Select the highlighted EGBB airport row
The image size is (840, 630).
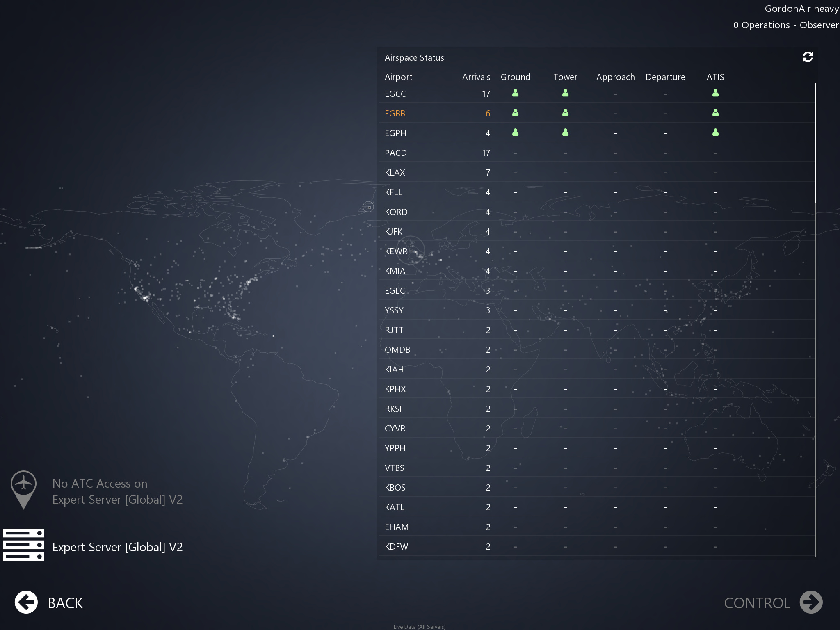395,114
